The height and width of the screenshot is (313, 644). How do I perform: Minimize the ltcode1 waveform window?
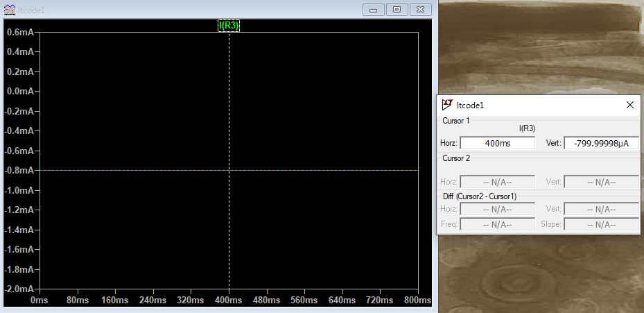[374, 10]
